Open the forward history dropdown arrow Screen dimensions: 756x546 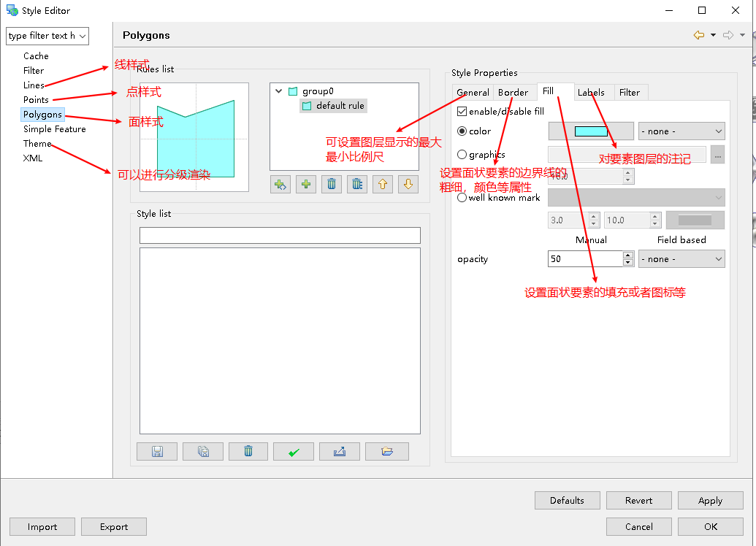[743, 35]
